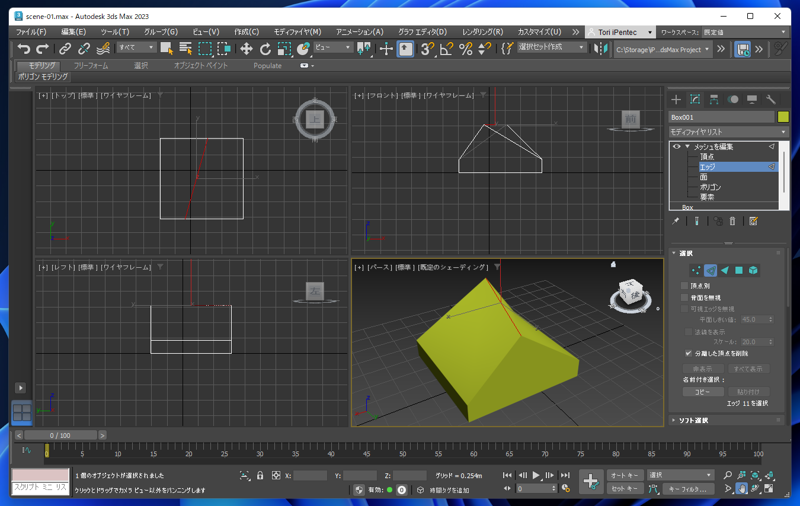Activate the Select and Scale tool
Viewport: 800px width, 506px height.
tap(284, 48)
